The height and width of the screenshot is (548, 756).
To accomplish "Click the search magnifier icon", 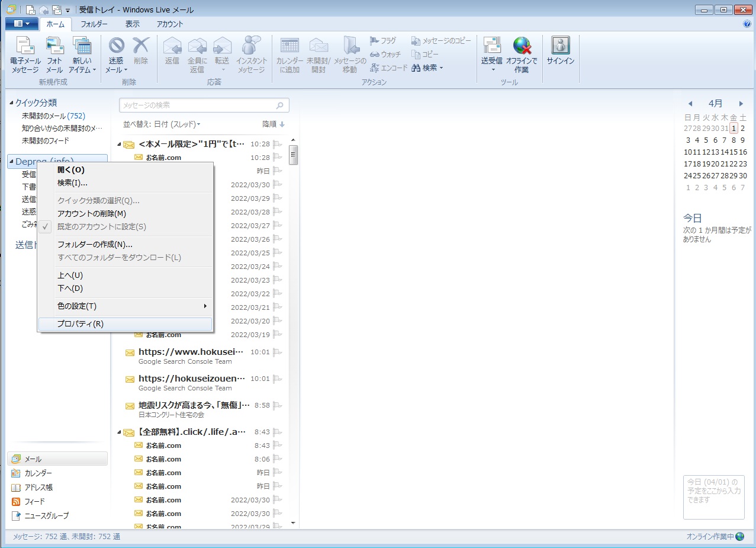I will coord(280,105).
